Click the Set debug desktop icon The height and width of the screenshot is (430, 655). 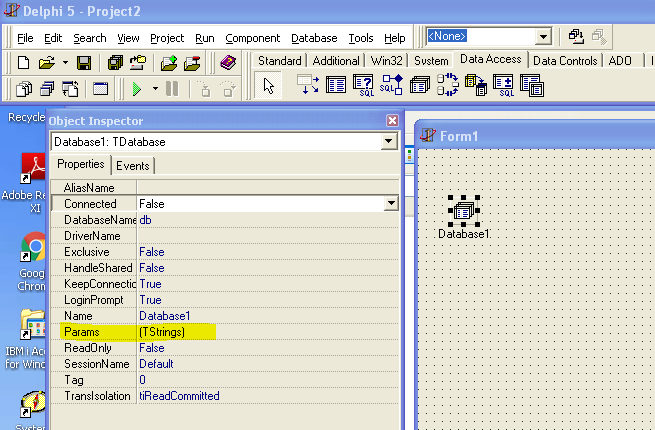(599, 37)
